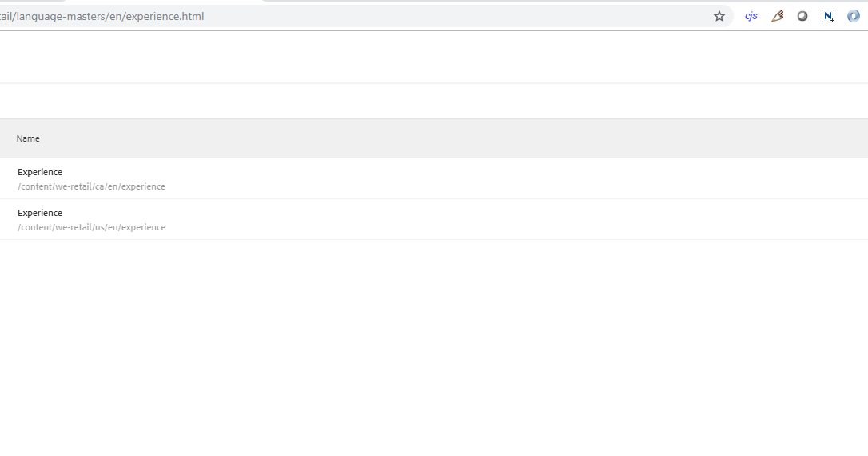Image resolution: width=868 pixels, height=456 pixels.
Task: Click path /content/we-retail/us/en/experience
Action: pyautogui.click(x=91, y=227)
